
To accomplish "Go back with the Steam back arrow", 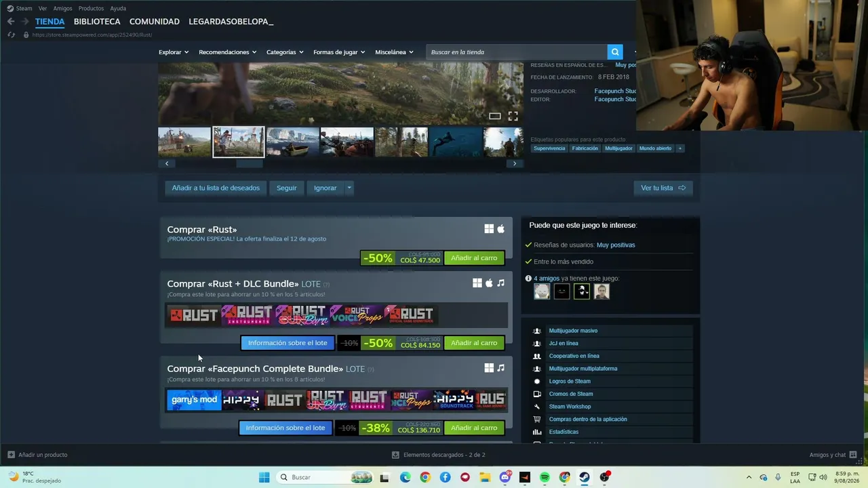I will tap(11, 22).
